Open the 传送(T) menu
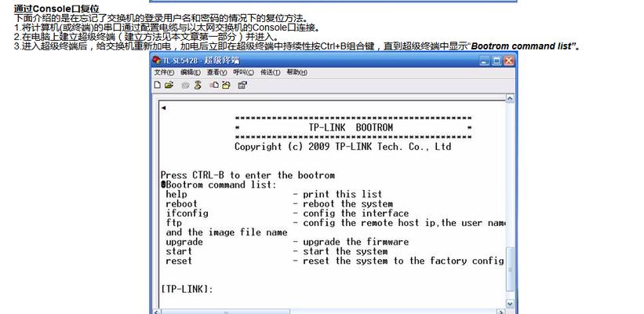This screenshot has height=314, width=644. (x=271, y=72)
